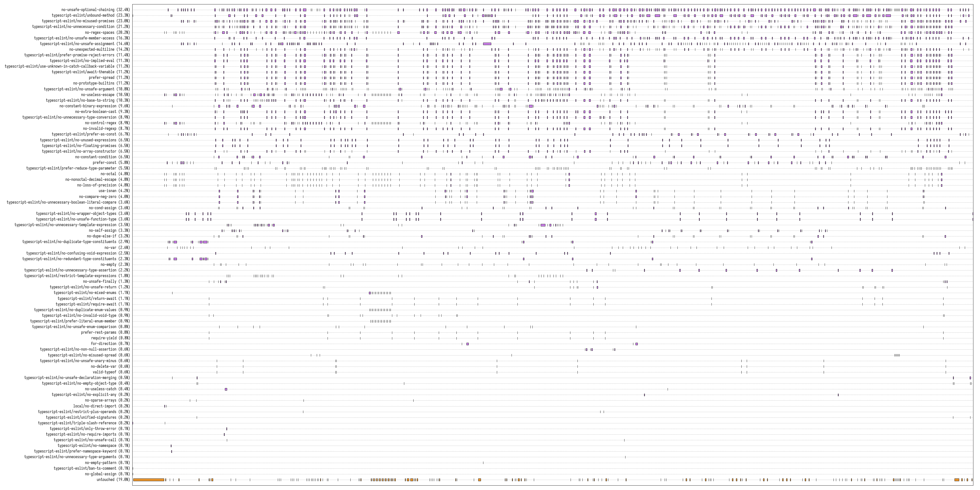The image size is (980, 490).
Task: Click the prefer-spread (11.2%) label
Action: (x=109, y=78)
